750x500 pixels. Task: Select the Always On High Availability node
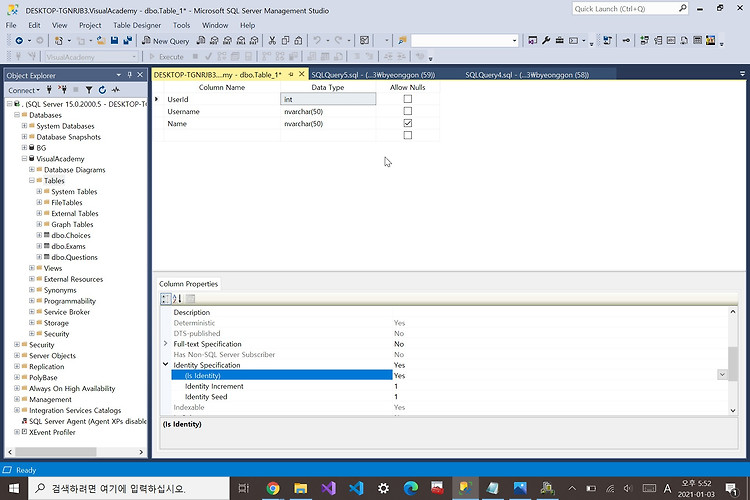click(72, 389)
